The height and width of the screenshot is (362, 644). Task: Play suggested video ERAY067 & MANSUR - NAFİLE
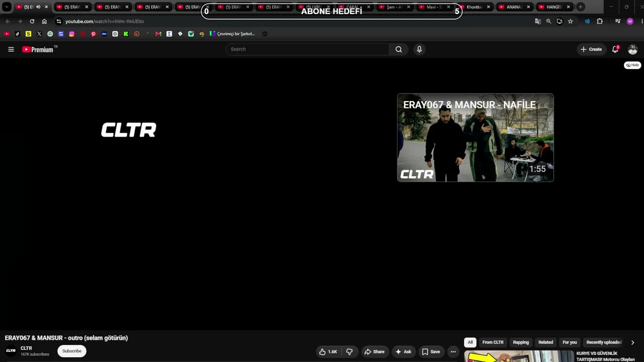point(475,138)
